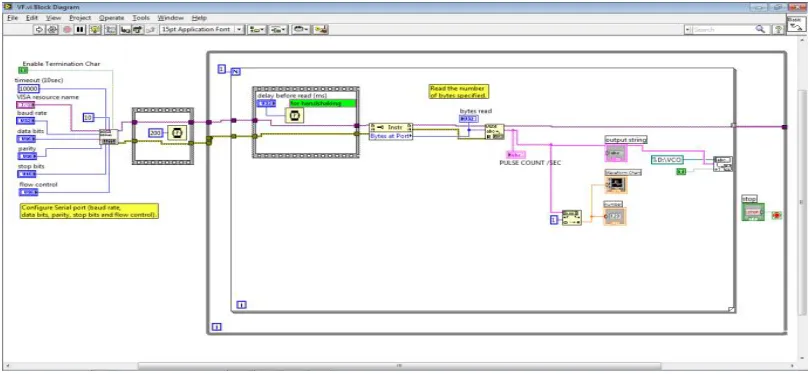Toggle Highlight Execution light bulb

[x=95, y=29]
